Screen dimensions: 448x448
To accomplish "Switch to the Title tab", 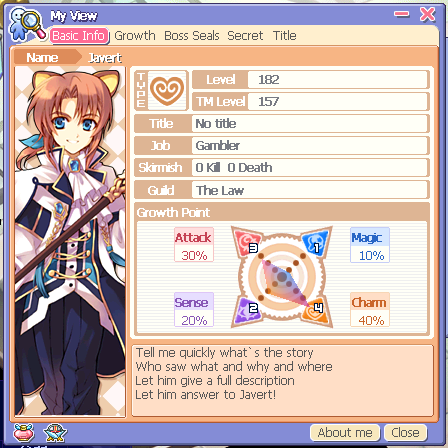I will 284,36.
